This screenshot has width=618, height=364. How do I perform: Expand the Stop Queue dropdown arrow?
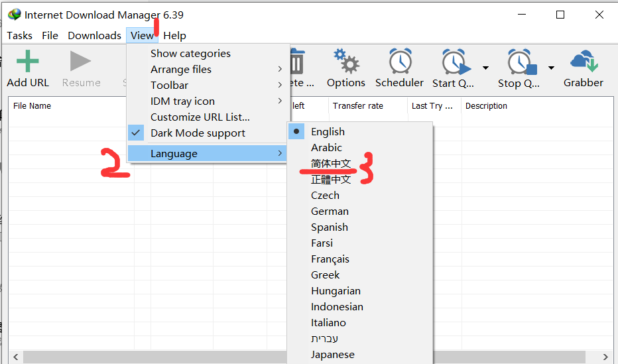point(551,68)
